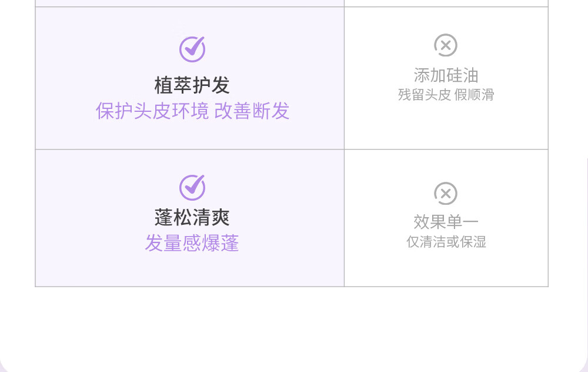The width and height of the screenshot is (588, 372).
Task: Click the lavender background left of 蓬松清爽
Action: [88, 218]
